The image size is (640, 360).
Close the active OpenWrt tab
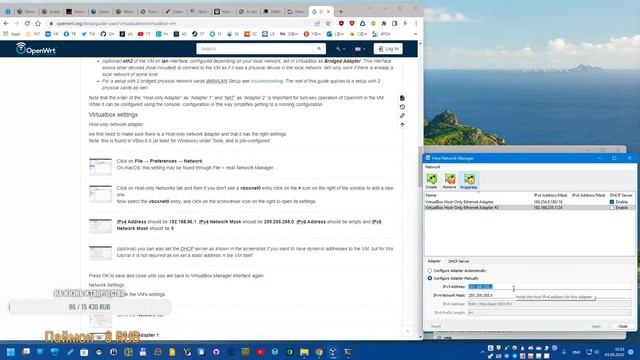click(x=328, y=11)
